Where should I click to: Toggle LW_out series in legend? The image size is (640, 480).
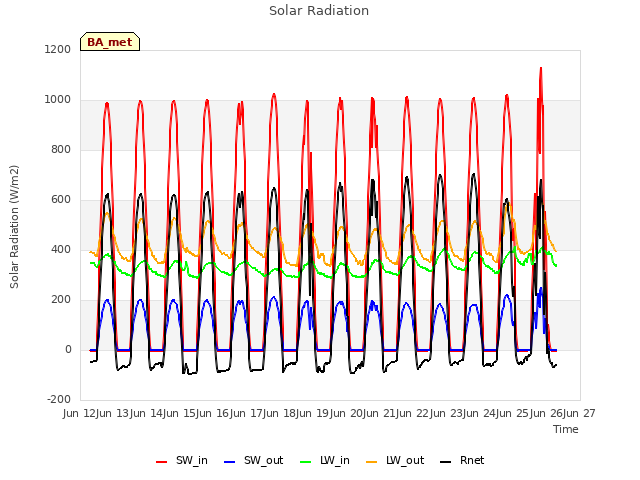point(395,460)
